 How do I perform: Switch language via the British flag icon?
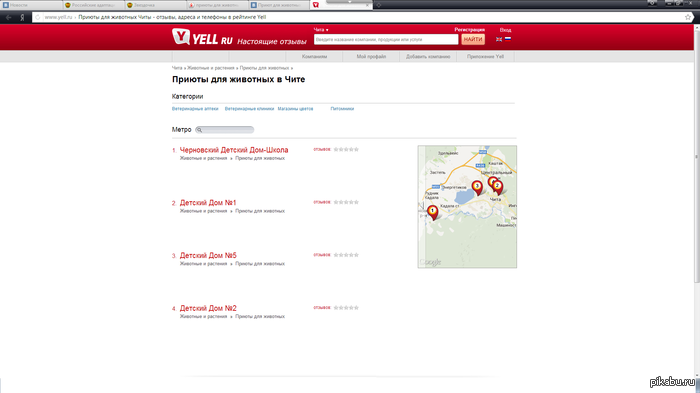coord(499,39)
